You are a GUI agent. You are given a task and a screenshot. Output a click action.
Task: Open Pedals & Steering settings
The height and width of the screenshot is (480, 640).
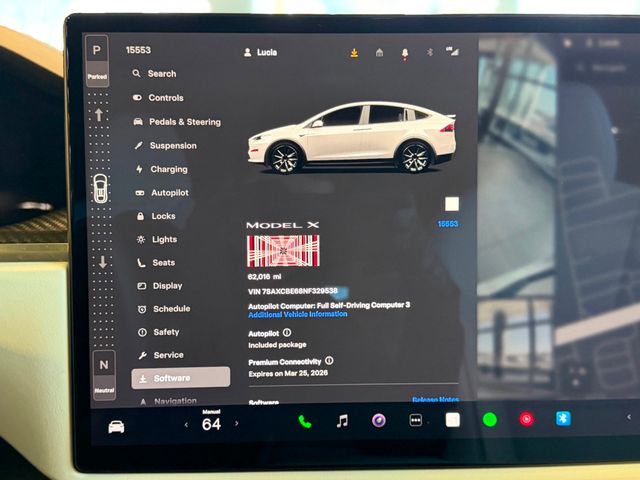[x=177, y=122]
